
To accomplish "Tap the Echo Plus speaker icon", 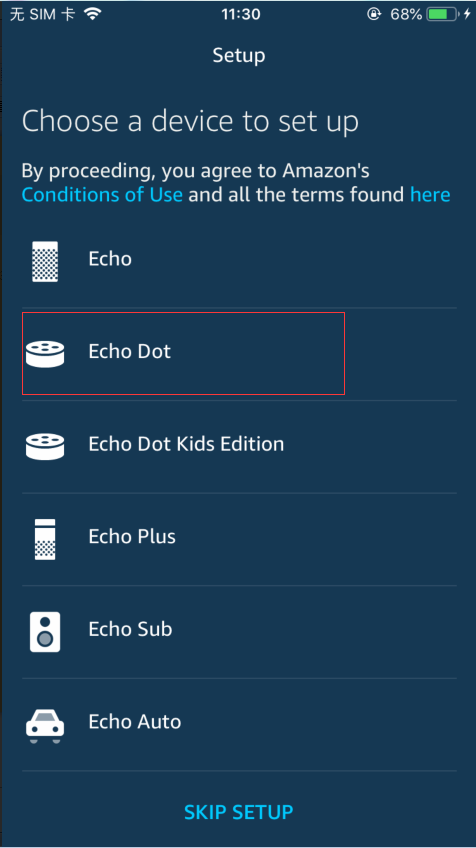I will [45, 539].
